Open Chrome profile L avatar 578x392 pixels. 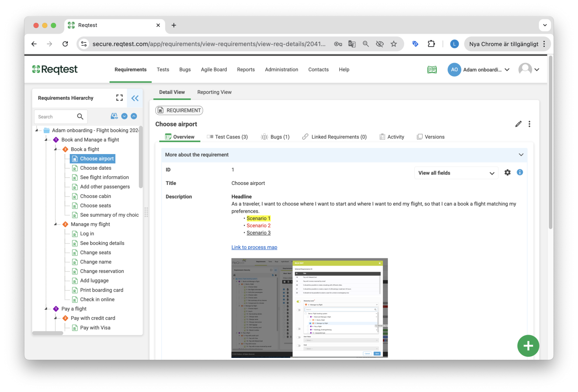click(x=454, y=44)
